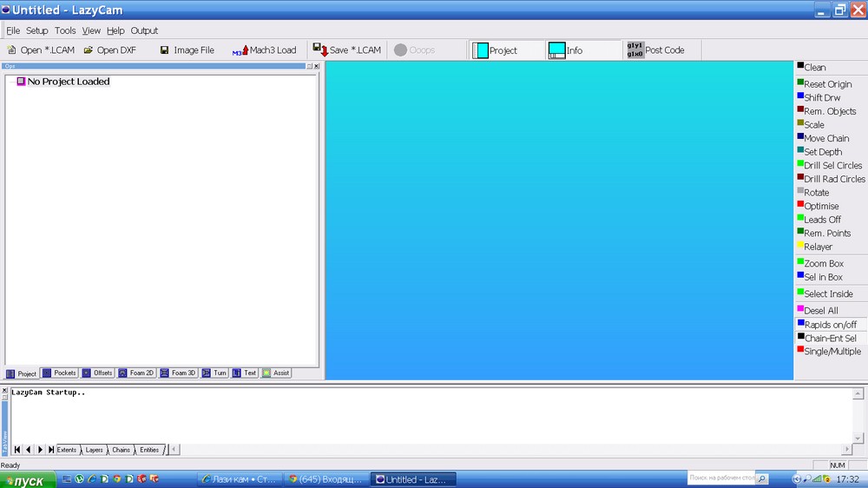Switch to Project tab in Ops panel
868x488 pixels.
pyautogui.click(x=22, y=373)
